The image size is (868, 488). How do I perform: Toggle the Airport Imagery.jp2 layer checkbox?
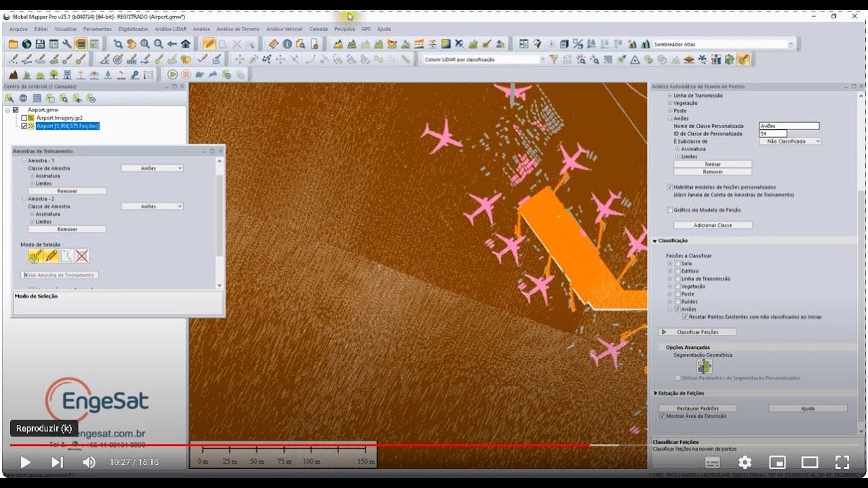point(24,118)
